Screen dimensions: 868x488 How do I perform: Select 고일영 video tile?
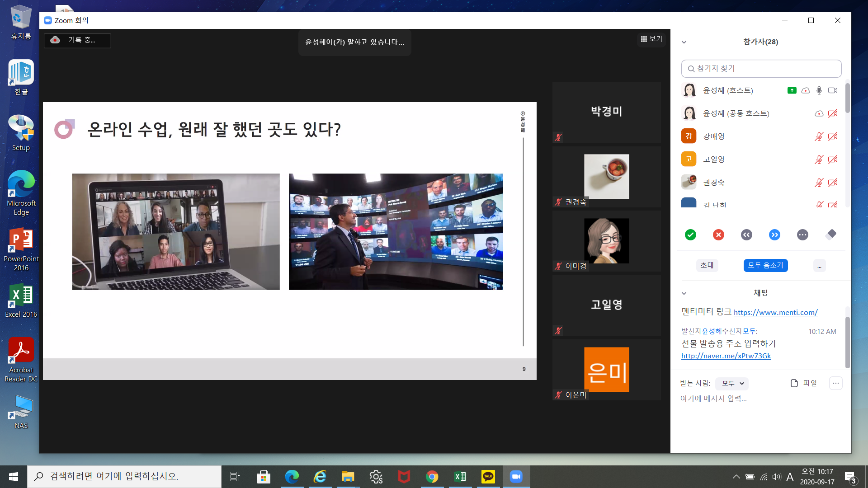pos(606,306)
